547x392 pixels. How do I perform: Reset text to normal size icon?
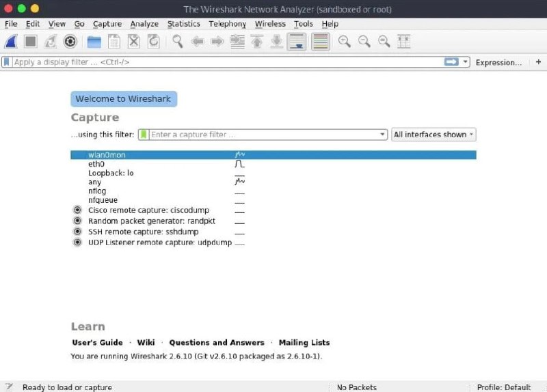coord(384,42)
